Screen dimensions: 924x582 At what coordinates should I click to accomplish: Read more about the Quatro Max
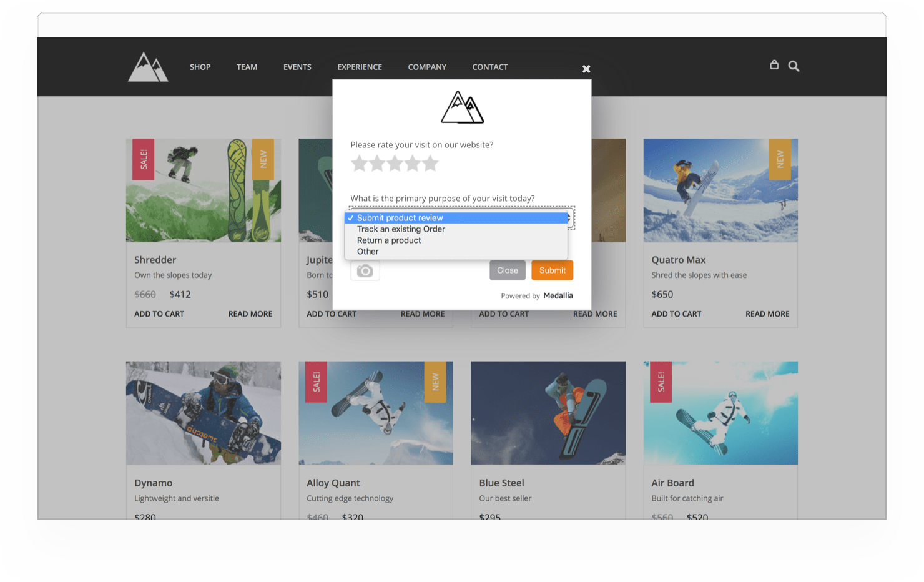(767, 313)
